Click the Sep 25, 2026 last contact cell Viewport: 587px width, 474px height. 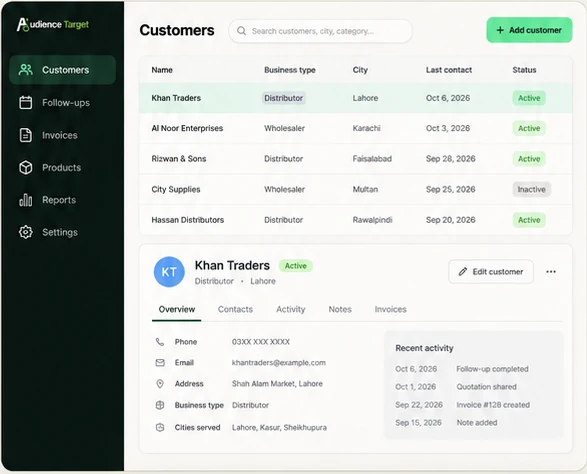450,189
